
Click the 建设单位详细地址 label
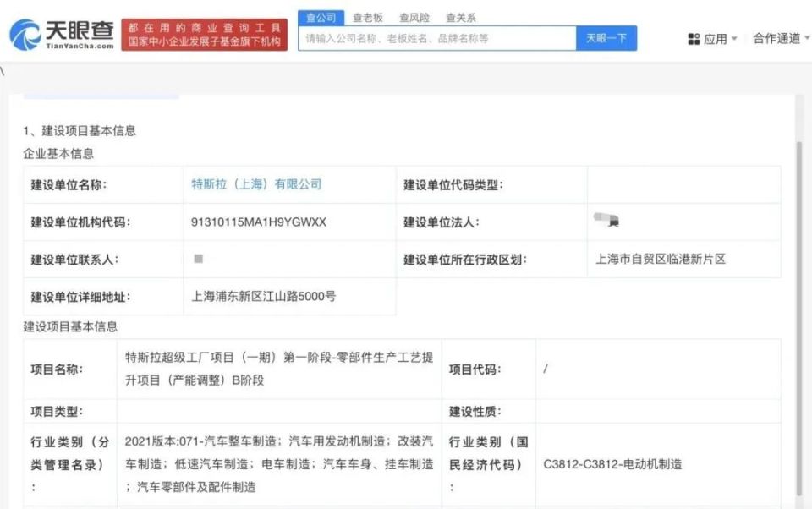pos(80,297)
